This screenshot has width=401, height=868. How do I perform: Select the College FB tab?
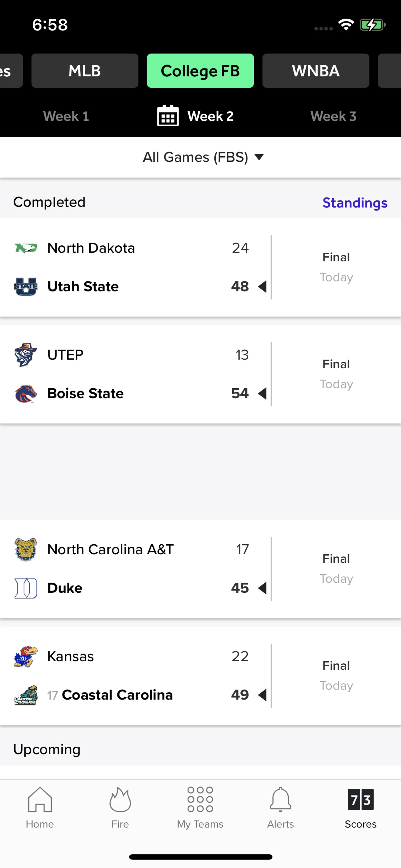[x=200, y=71]
